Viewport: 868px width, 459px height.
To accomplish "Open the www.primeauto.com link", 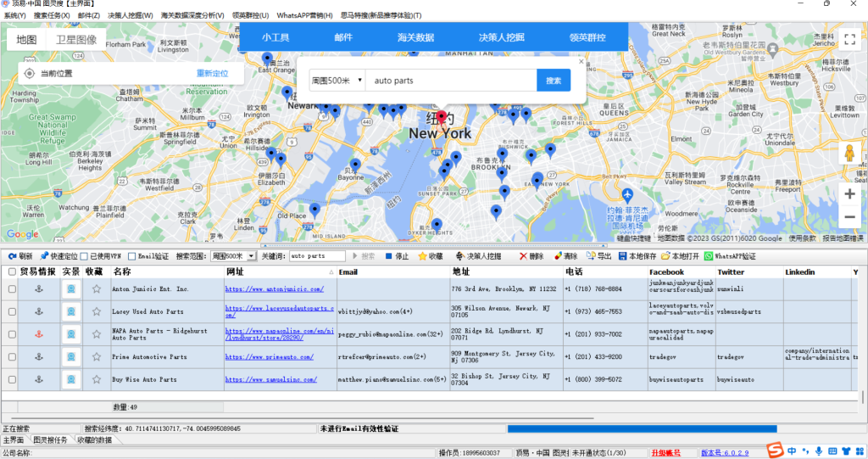I will (269, 357).
